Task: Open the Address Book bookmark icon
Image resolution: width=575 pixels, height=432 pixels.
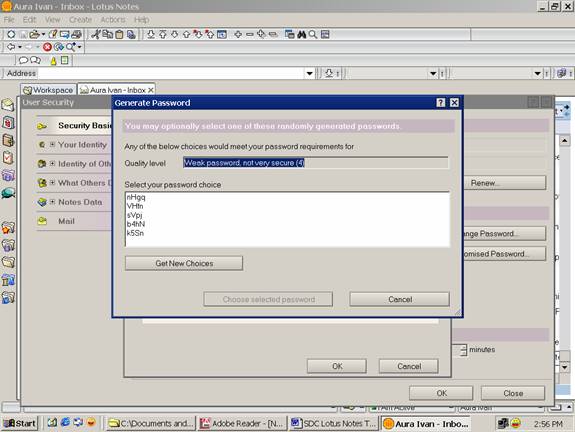Action: click(x=8, y=140)
